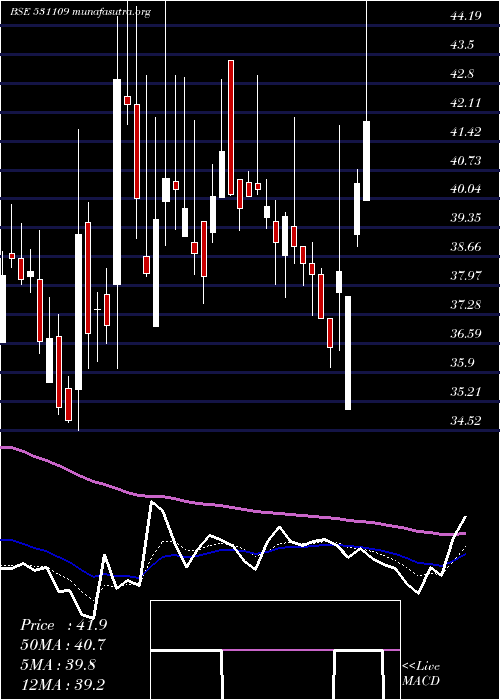Select the 37.28 price axis label

coord(466,305)
